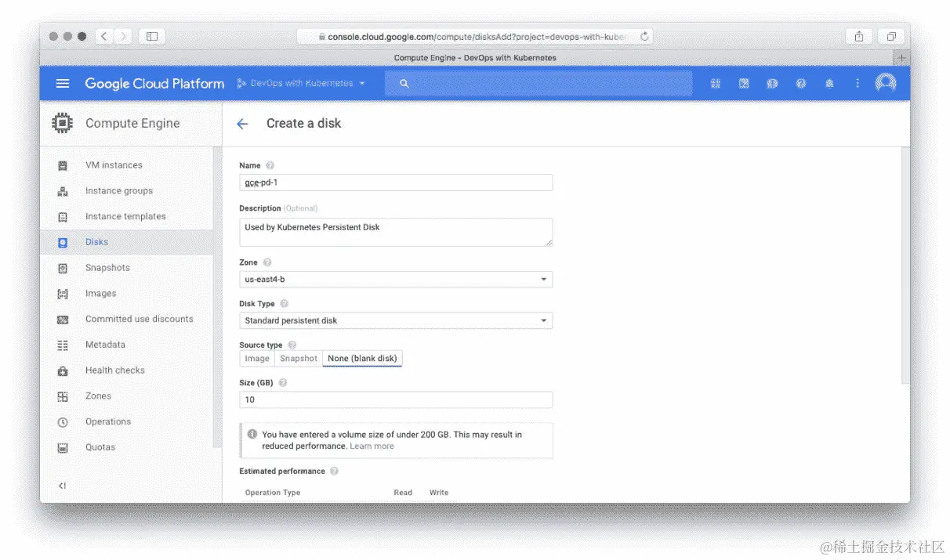Open Images page in sidebar
This screenshot has height=560, width=950.
100,294
